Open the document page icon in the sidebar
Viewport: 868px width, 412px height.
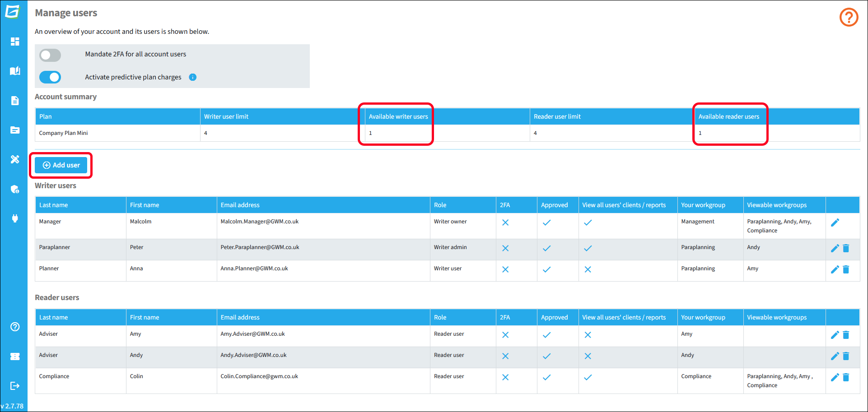click(x=15, y=101)
